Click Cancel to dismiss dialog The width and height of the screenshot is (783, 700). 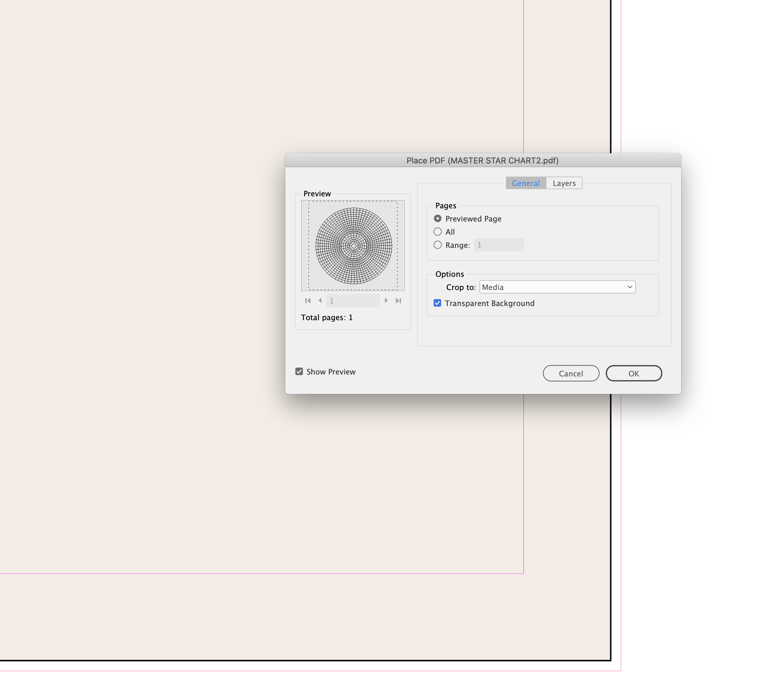570,373
